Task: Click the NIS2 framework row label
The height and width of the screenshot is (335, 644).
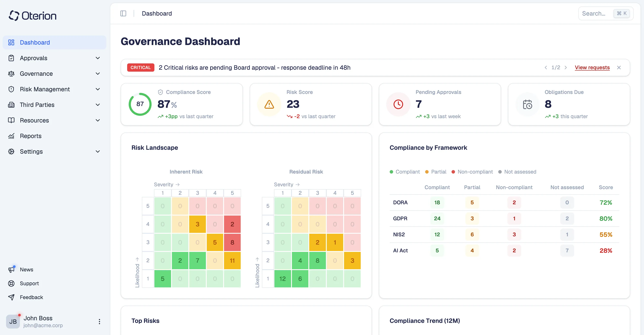Action: [x=399, y=234]
